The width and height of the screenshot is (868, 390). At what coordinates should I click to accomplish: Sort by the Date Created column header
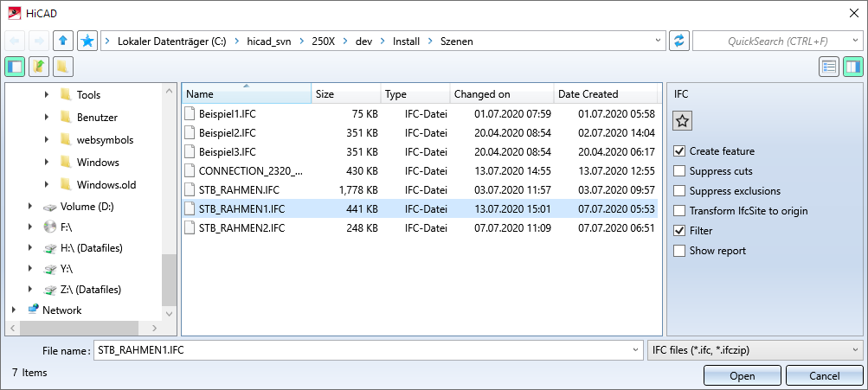click(606, 94)
